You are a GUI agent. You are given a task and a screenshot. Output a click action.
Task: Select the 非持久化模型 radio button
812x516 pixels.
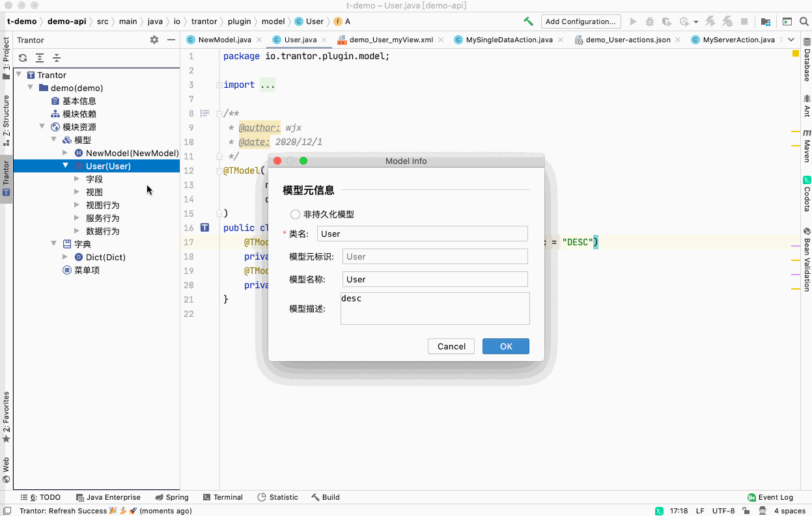tap(295, 214)
